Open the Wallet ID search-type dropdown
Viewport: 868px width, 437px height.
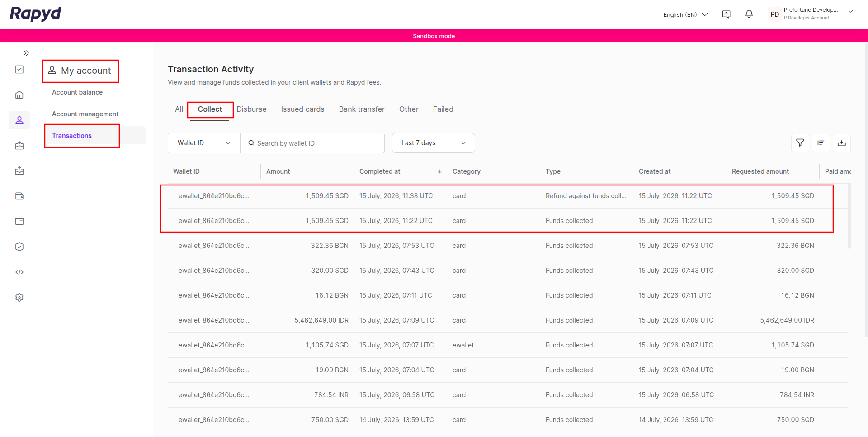[x=204, y=143]
